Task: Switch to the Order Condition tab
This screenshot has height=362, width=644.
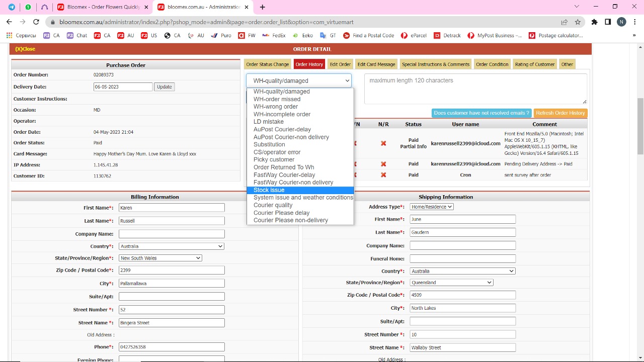Action: (492, 64)
